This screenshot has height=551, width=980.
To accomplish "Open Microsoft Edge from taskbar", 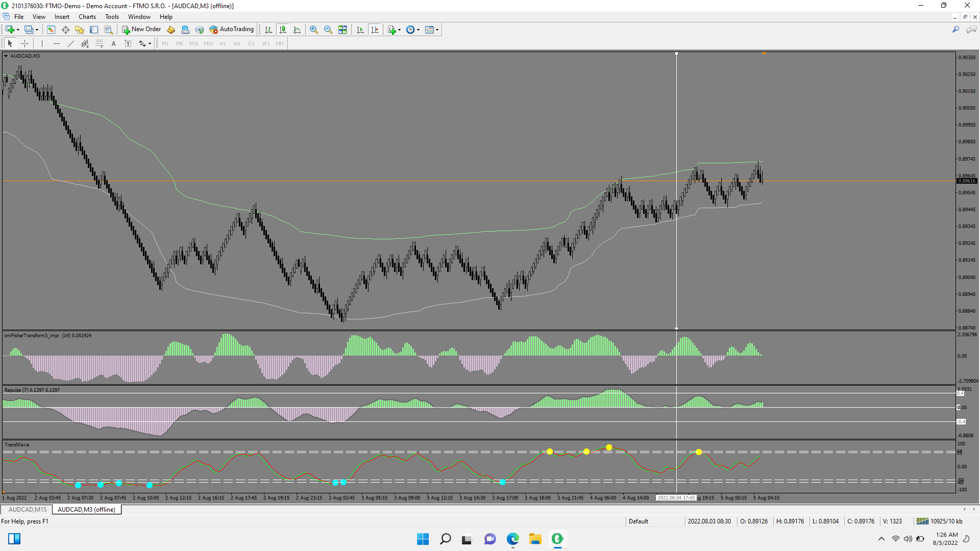I will [512, 539].
